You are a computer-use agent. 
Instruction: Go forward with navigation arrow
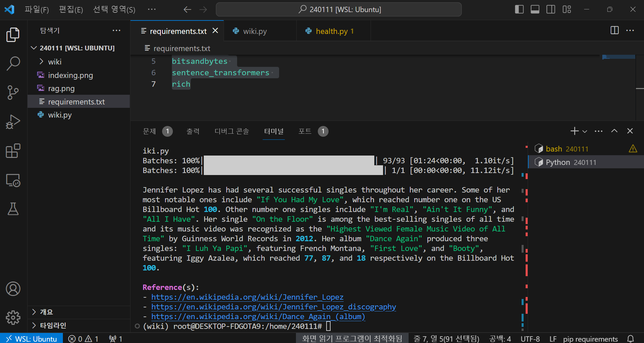tap(203, 9)
